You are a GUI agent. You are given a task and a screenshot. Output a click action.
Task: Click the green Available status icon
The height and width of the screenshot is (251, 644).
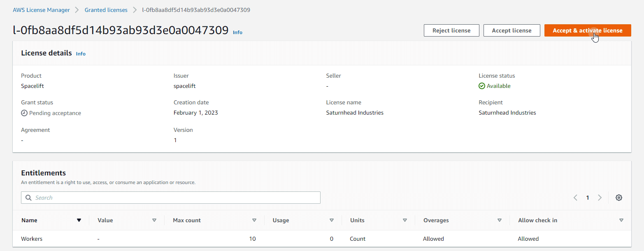click(x=481, y=86)
